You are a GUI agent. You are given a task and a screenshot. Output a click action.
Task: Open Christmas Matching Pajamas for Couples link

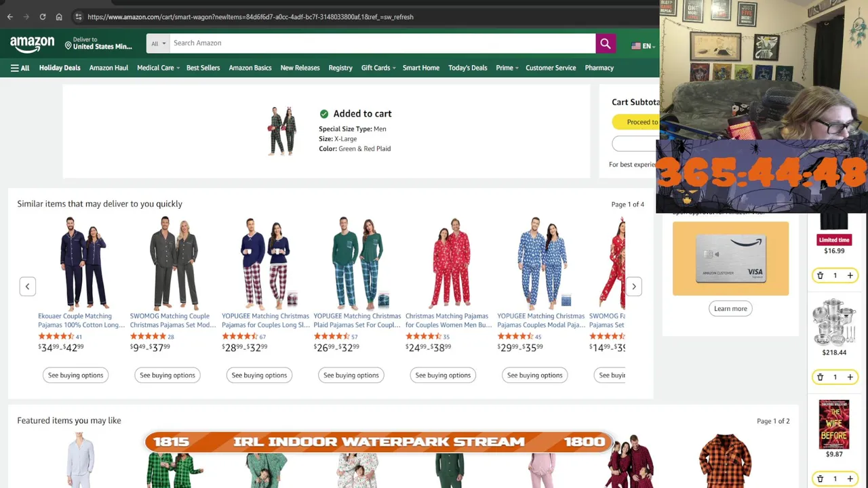[x=448, y=320]
